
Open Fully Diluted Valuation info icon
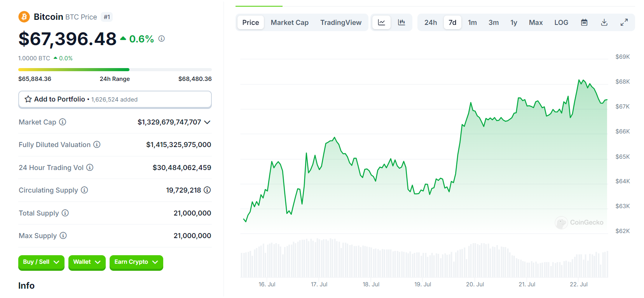[x=97, y=144]
